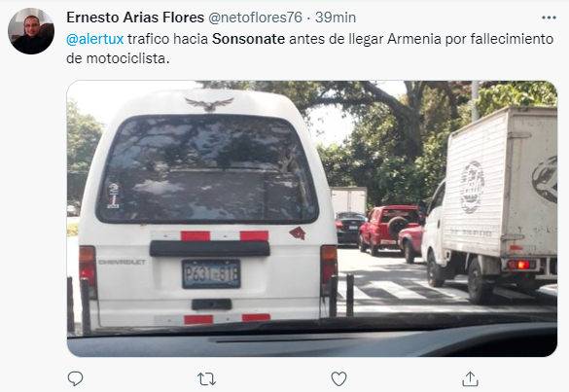This screenshot has height=392, width=569.
Task: Open share options with the upload arrow icon
Action: pyautogui.click(x=470, y=379)
